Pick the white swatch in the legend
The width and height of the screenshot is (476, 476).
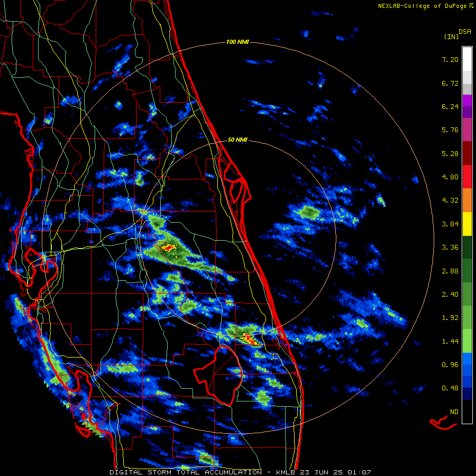467,59
